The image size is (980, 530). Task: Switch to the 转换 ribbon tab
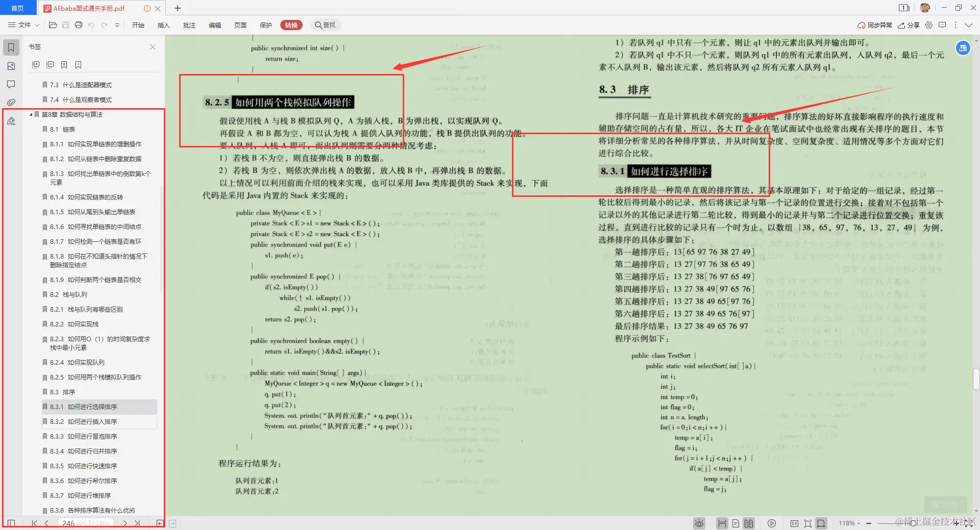coord(291,25)
